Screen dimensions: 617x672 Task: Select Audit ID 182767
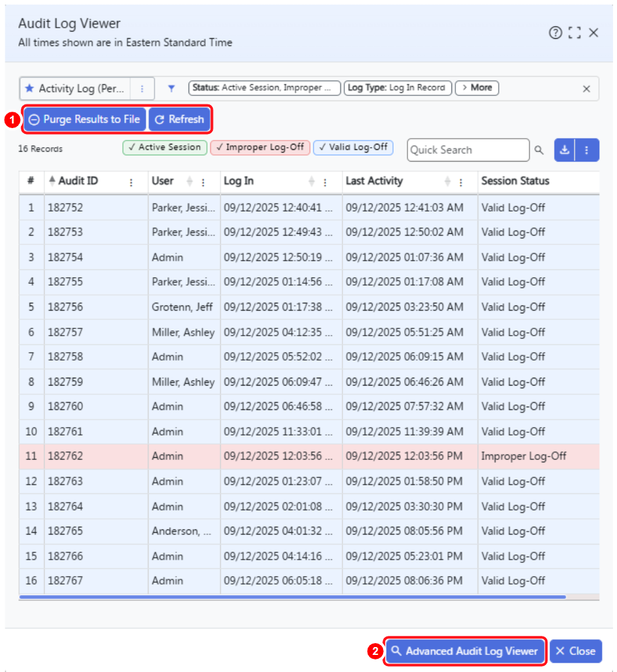pos(65,581)
